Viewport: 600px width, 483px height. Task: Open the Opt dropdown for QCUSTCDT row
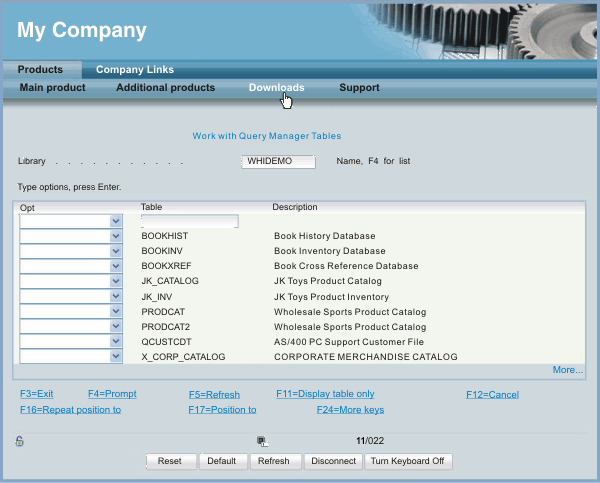pyautogui.click(x=116, y=341)
